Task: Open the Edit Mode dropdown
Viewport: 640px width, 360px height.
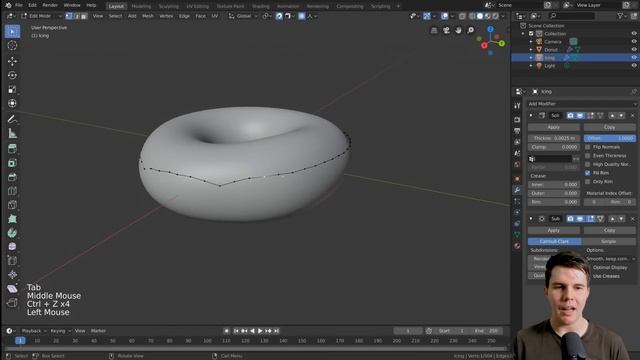Action: click(x=41, y=16)
